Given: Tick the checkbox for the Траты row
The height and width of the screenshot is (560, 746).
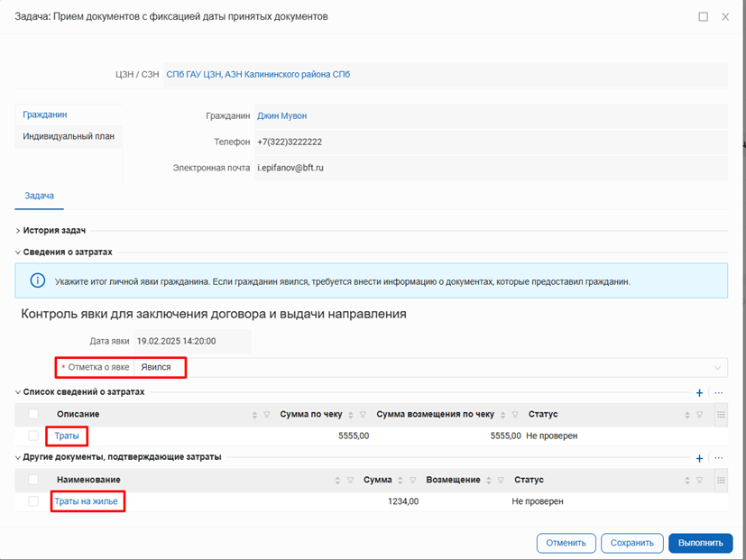Looking at the screenshot, I should click(x=33, y=436).
